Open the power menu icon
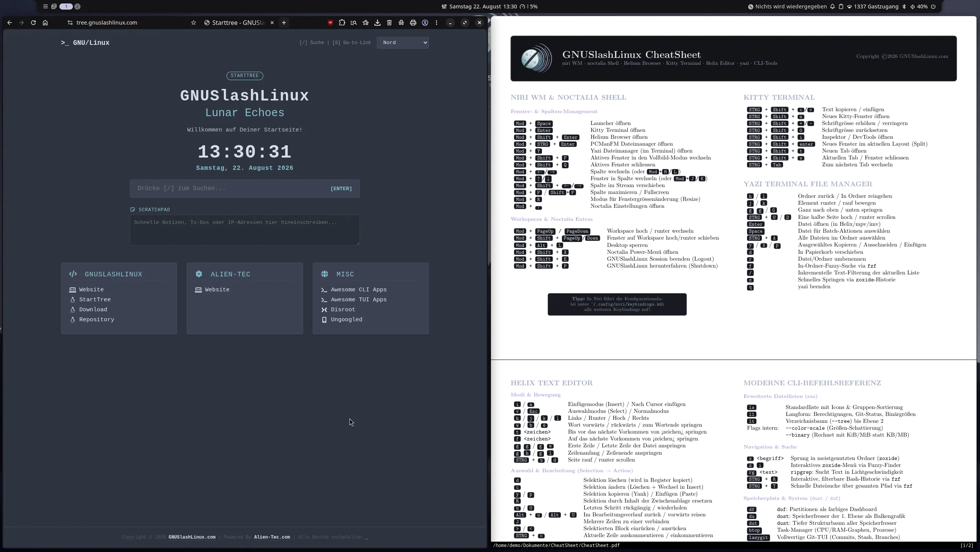Image resolution: width=980 pixels, height=552 pixels. [933, 7]
